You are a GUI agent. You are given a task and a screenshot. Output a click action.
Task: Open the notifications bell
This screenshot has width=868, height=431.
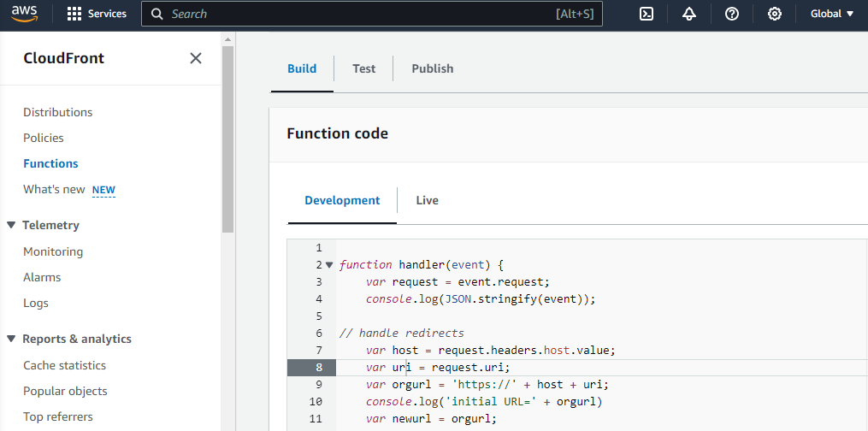[x=689, y=14]
